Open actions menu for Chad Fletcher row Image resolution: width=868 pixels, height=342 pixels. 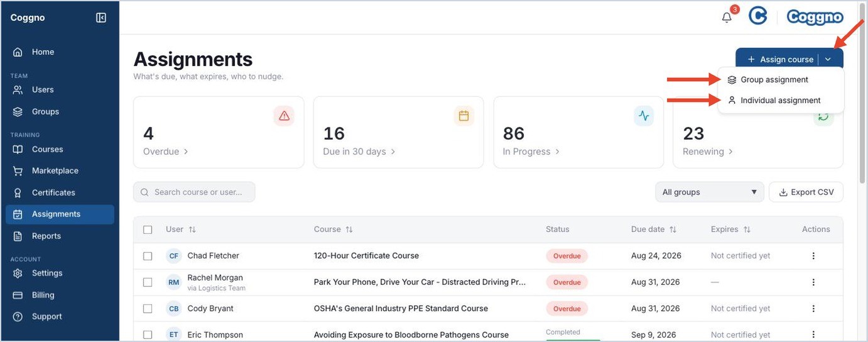point(813,256)
